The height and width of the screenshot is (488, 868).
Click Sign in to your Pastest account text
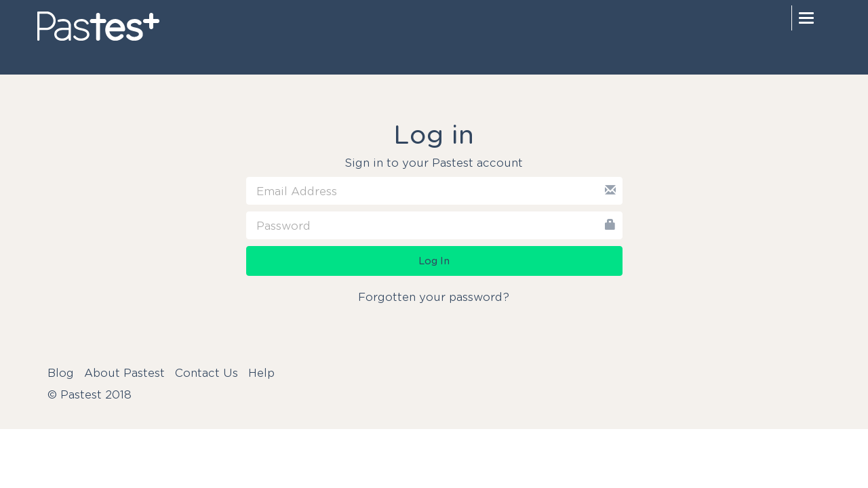[434, 163]
